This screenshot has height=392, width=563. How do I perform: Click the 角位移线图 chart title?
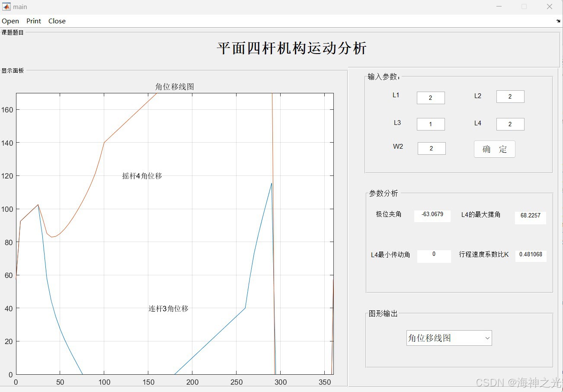tap(175, 87)
